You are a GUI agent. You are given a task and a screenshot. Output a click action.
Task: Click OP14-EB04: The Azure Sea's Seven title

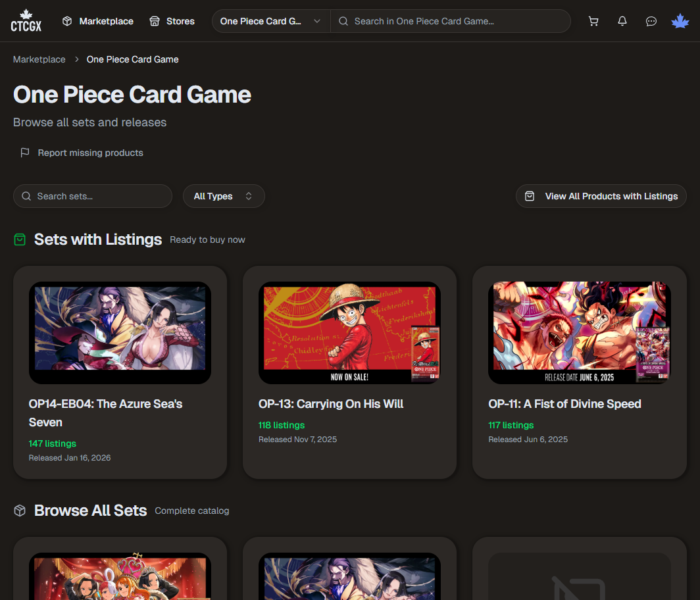(x=106, y=413)
